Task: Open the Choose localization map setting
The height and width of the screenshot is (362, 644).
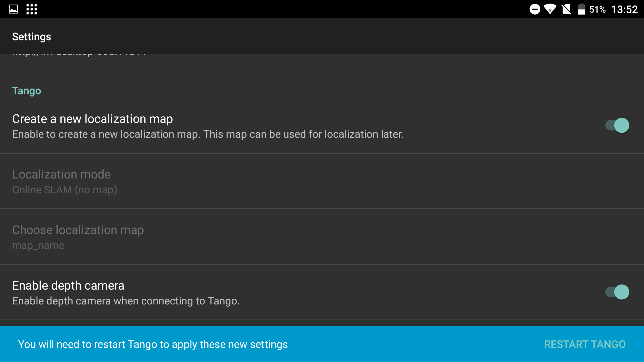Action: coord(322,237)
